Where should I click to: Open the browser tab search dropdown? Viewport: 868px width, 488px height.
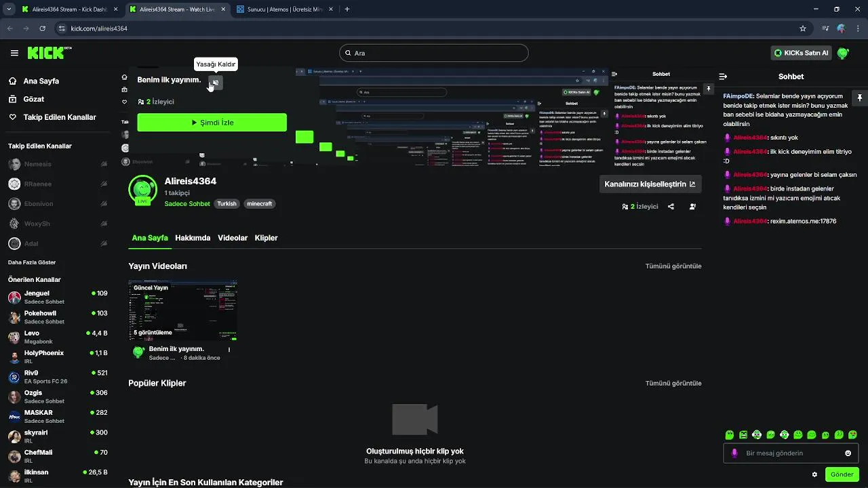coord(8,9)
